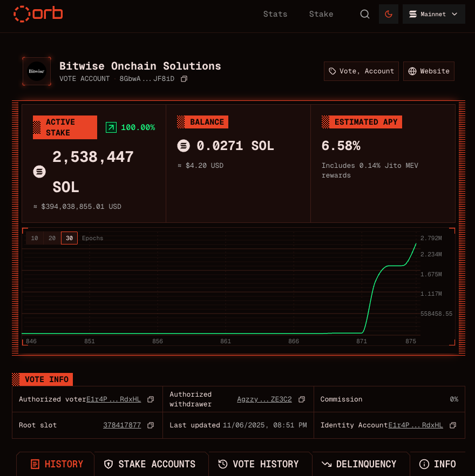Copy vote account address 8GbwA...JF8iD
This screenshot has height=476, width=475.
point(184,79)
